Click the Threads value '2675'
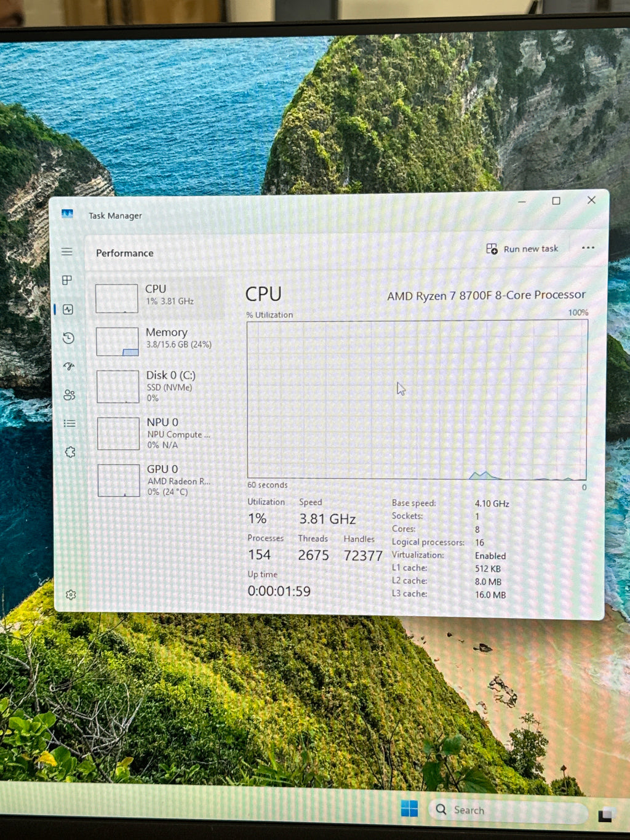The image size is (630, 840). tap(314, 555)
